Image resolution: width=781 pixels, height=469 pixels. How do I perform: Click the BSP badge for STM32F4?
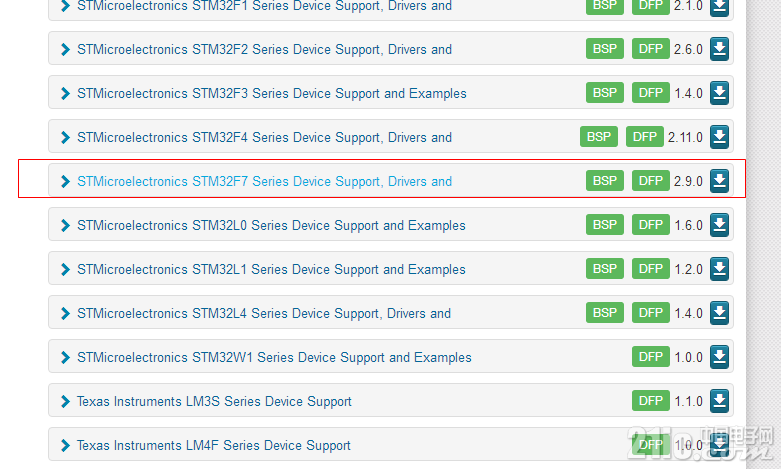(x=599, y=136)
